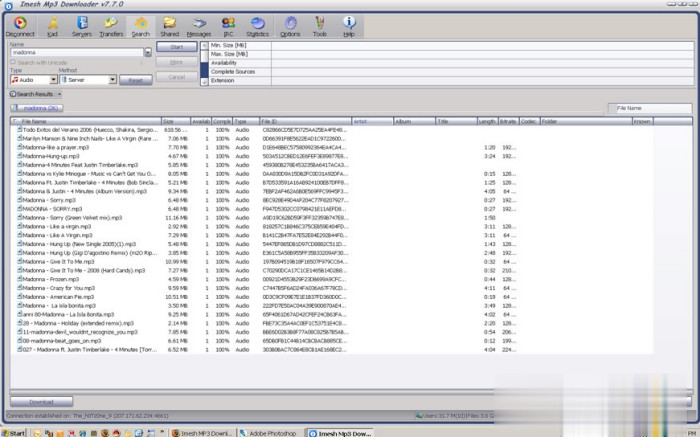Open the Shared files view

point(170,26)
